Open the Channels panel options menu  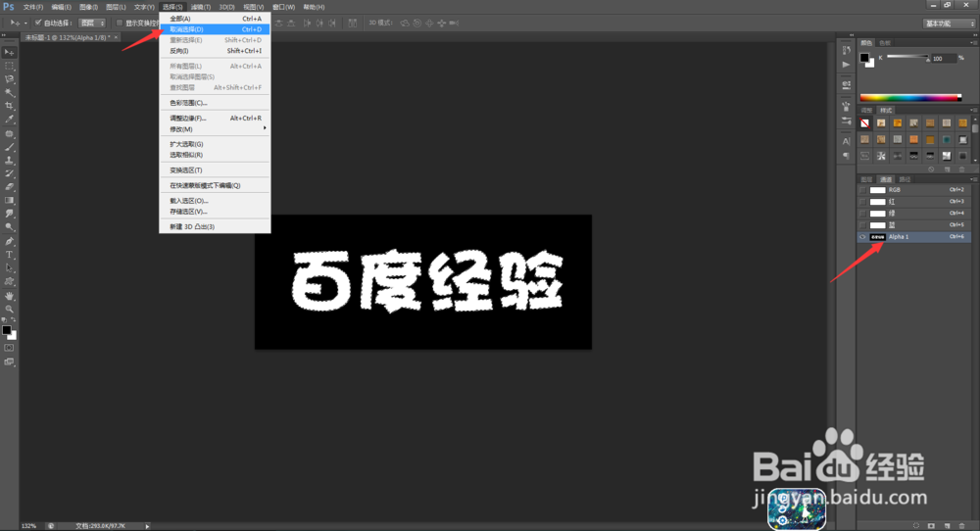point(972,179)
